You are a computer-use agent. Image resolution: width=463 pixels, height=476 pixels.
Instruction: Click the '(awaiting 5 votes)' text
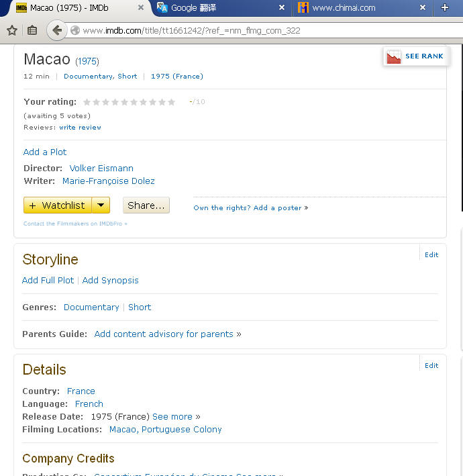click(57, 116)
